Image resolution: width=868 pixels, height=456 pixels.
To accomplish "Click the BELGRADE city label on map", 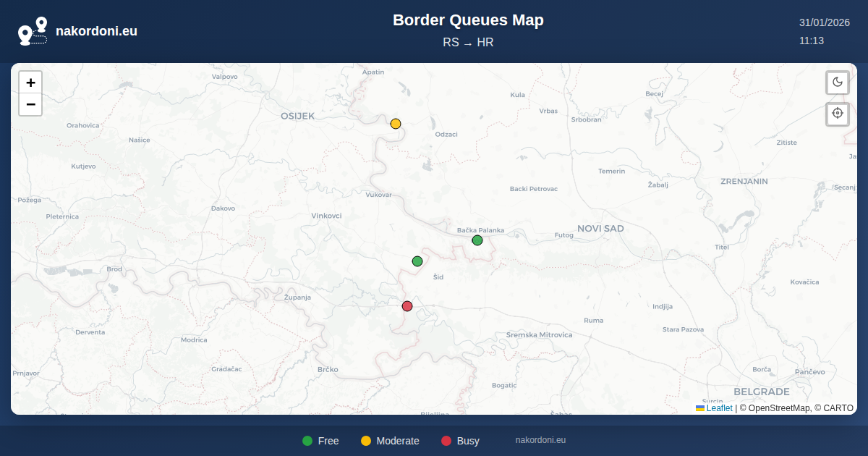I will tap(761, 392).
